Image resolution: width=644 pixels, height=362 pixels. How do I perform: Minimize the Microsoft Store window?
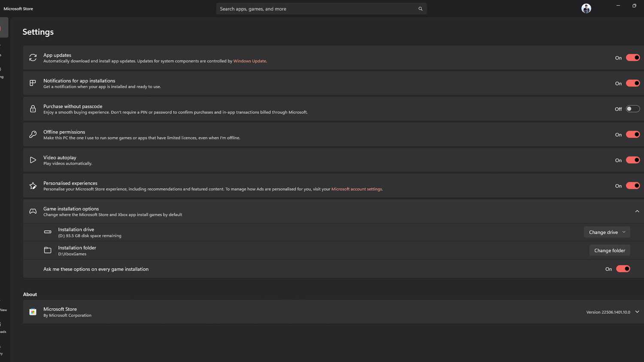point(618,6)
